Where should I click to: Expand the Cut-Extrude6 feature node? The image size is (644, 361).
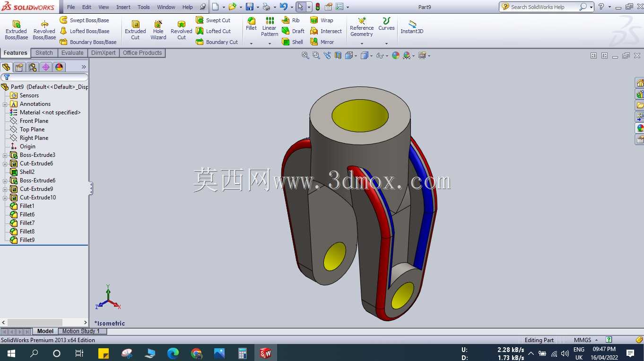coord(5,163)
